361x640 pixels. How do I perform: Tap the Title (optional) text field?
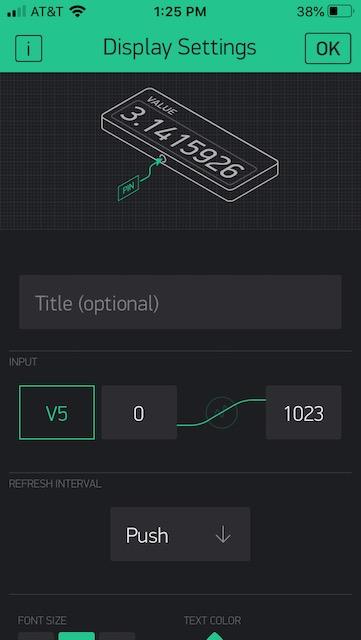point(180,302)
